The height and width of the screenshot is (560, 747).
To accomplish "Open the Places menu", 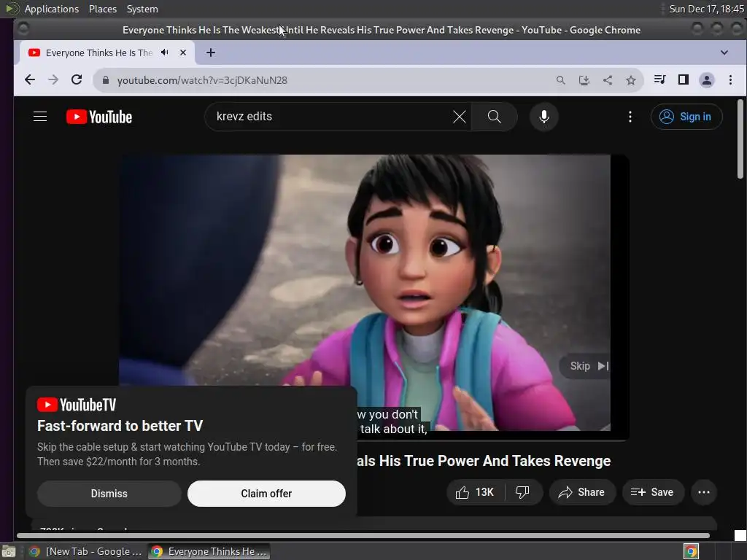I will pos(103,9).
